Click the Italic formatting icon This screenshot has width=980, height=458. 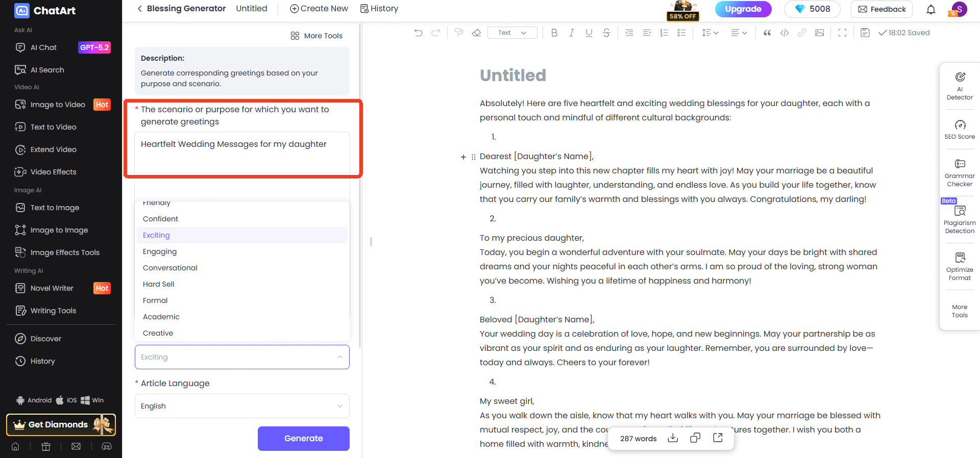click(572, 33)
